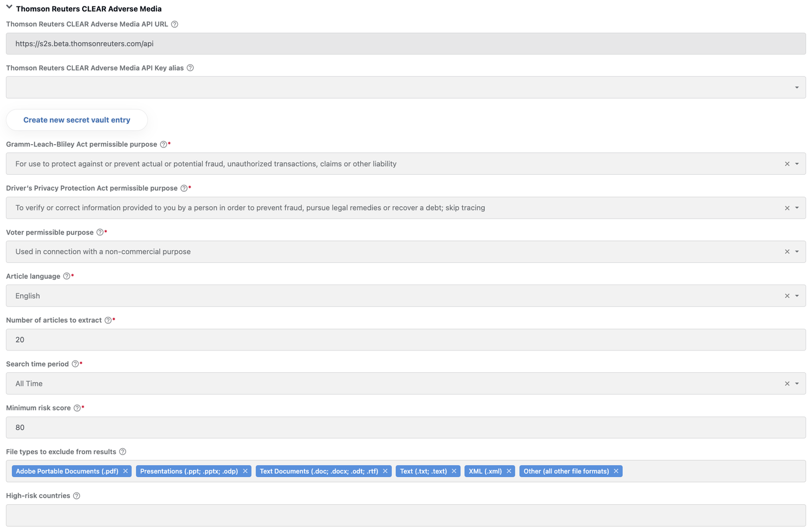Viewport: 812px width, 532px height.
Task: Expand the Driver's Privacy Protection Act dropdown arrow
Action: click(x=797, y=208)
